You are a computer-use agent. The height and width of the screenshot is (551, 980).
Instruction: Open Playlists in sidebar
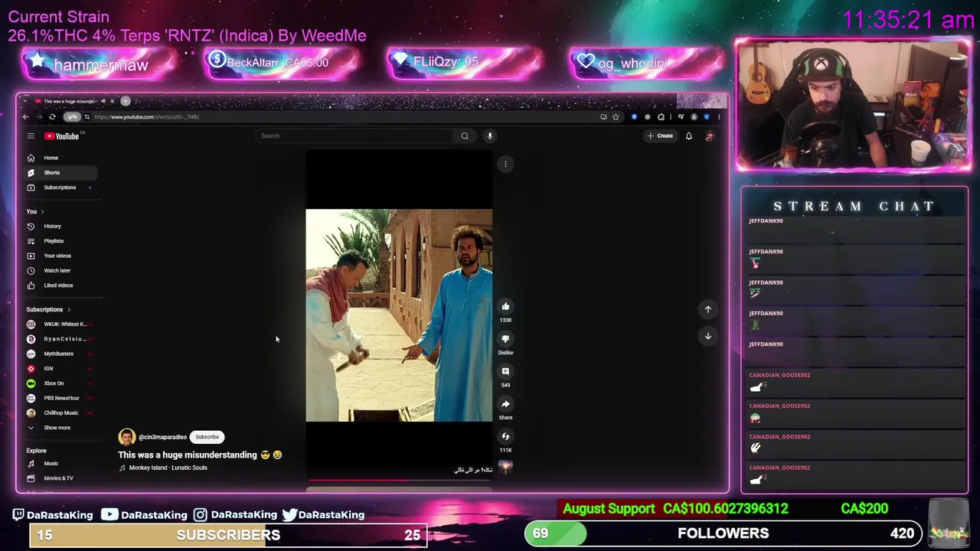(60, 241)
